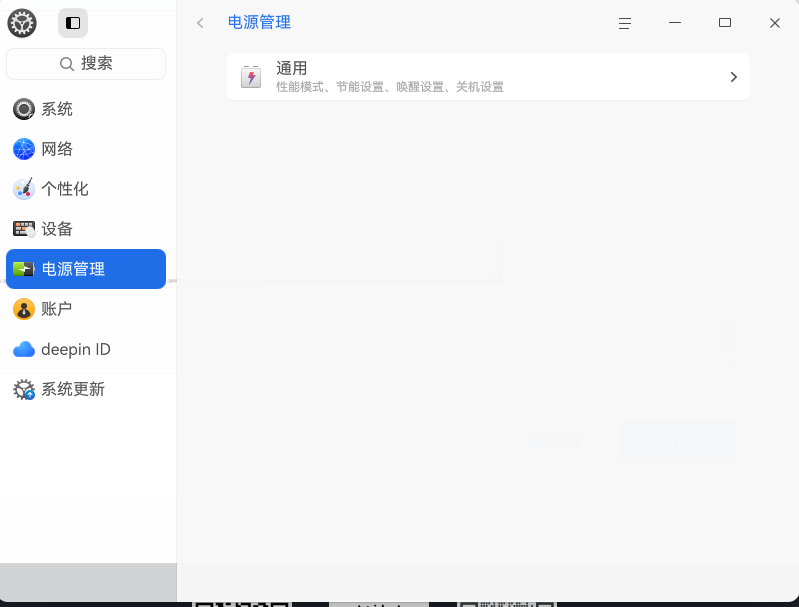The height and width of the screenshot is (607, 799).
Task: Go back with the left arrow
Action: pyautogui.click(x=200, y=23)
